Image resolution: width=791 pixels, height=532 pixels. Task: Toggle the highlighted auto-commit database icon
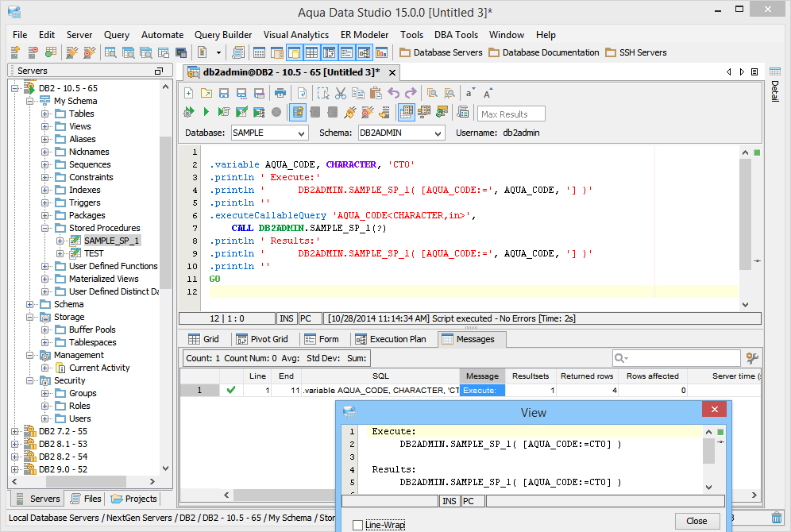pyautogui.click(x=298, y=113)
